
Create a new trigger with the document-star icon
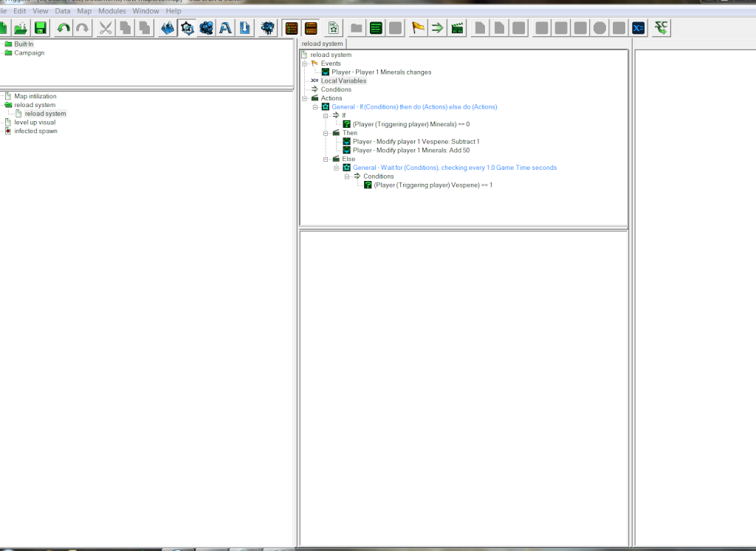(333, 28)
